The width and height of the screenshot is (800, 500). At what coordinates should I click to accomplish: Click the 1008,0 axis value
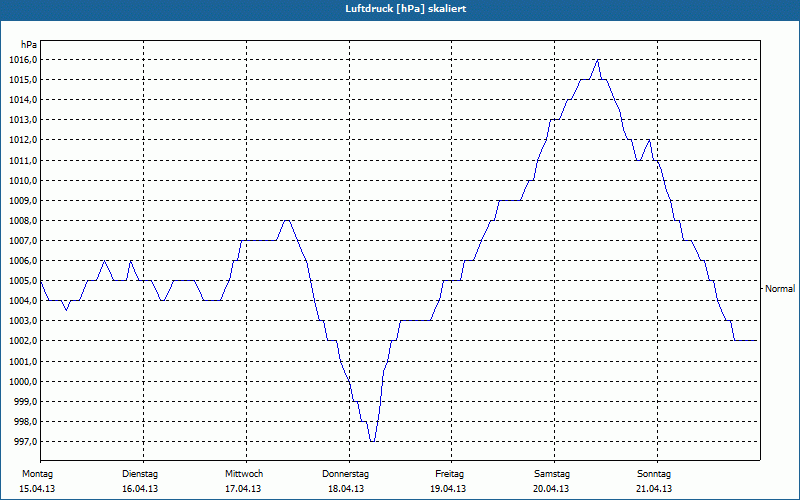click(23, 220)
